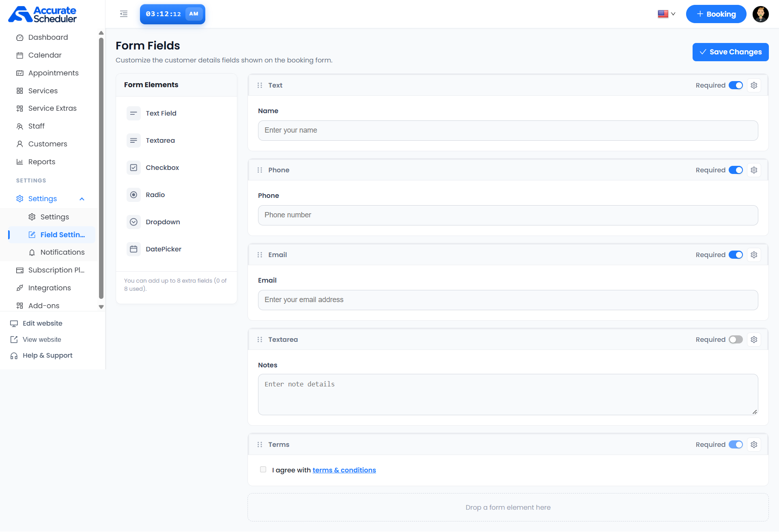
Task: Open Help & Support
Action: [41, 356]
